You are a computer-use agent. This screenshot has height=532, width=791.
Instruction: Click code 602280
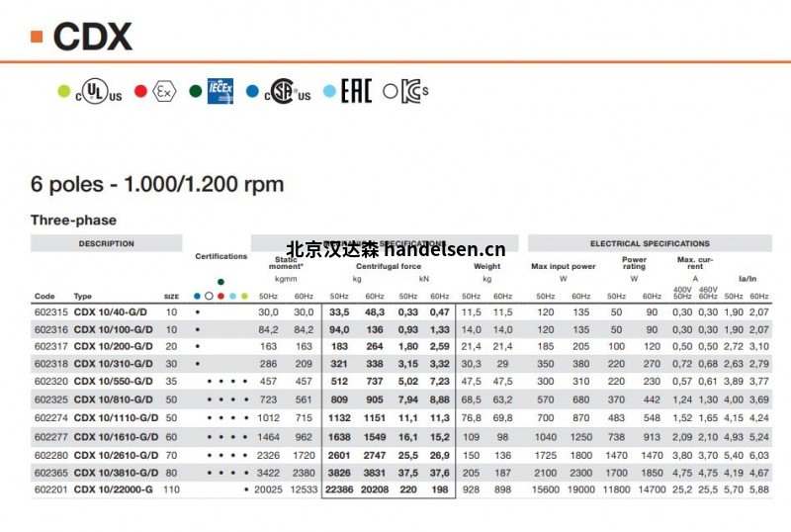pyautogui.click(x=51, y=455)
